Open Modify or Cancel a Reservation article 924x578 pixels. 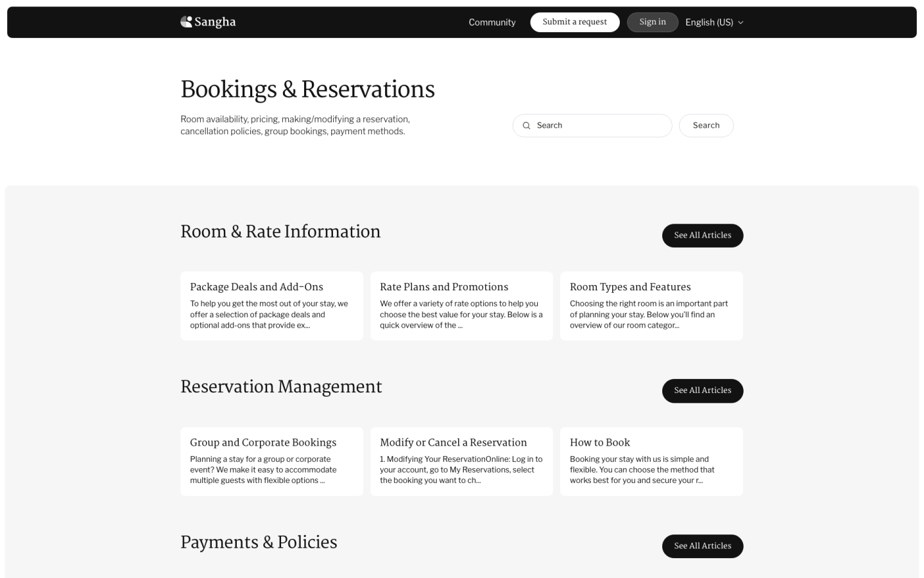453,442
